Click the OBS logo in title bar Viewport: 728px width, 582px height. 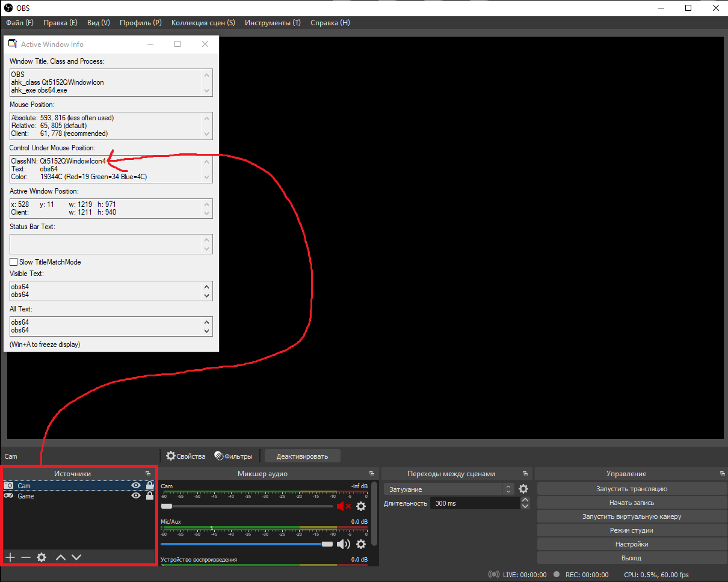tap(8, 8)
